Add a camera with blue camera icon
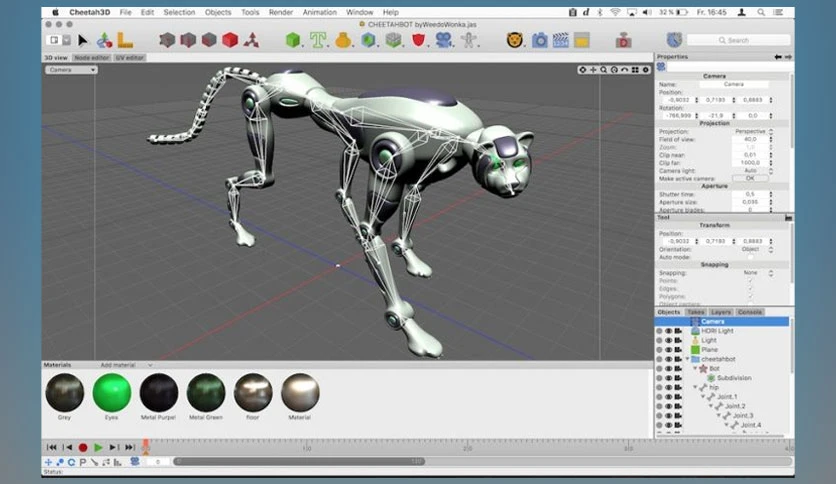 [443, 40]
